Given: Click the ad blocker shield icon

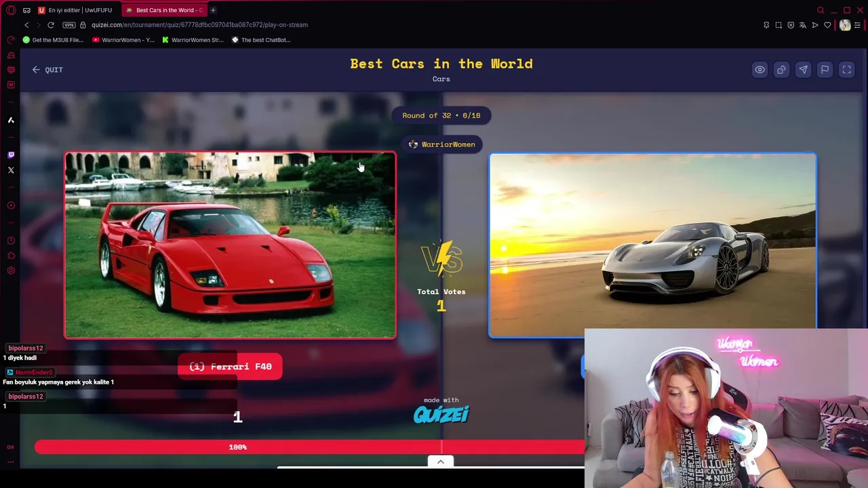Looking at the screenshot, I should [791, 25].
